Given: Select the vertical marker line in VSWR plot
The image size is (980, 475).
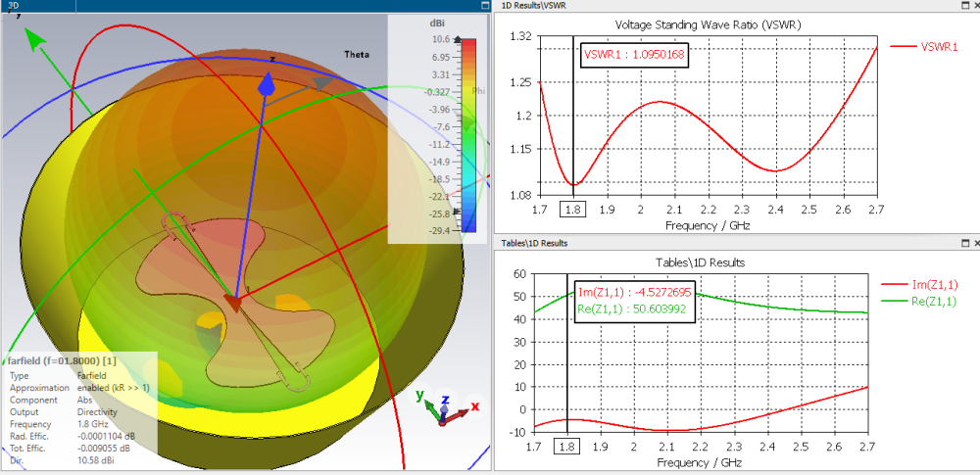Looking at the screenshot, I should (x=573, y=118).
